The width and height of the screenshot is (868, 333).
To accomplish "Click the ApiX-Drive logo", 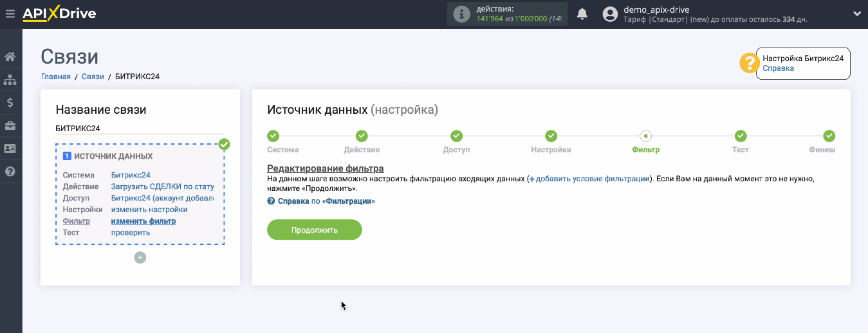I will 59,14.
